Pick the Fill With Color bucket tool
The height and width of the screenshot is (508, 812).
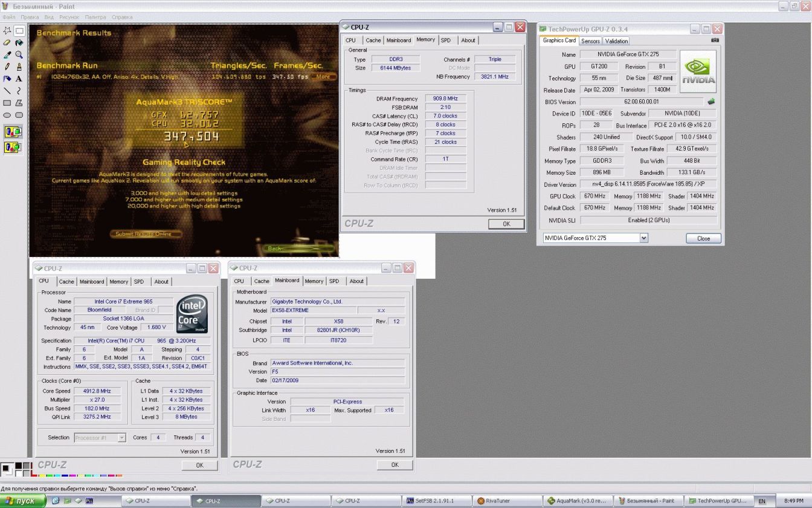coord(19,42)
